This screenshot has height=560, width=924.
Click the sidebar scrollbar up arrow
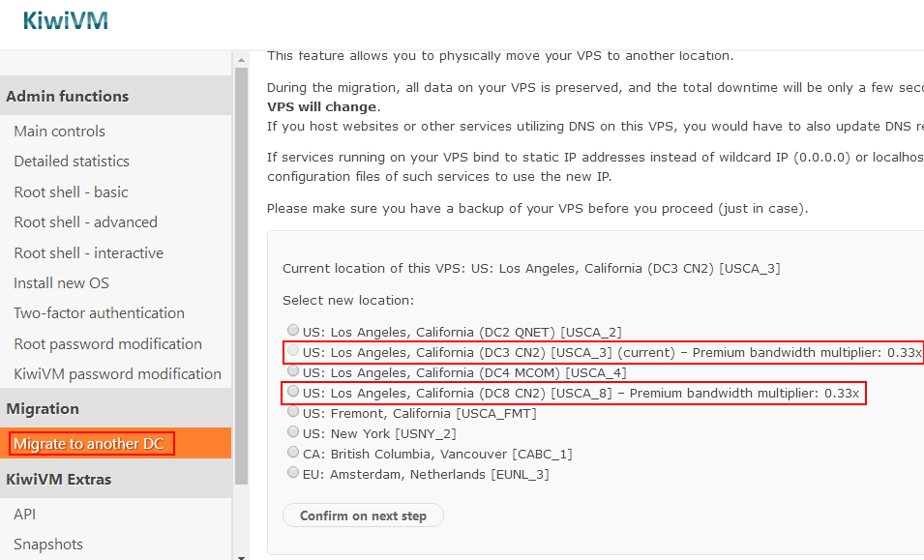click(x=241, y=59)
